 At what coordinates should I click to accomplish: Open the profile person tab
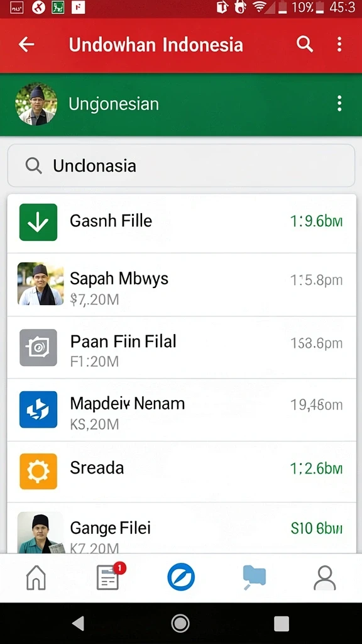pyautogui.click(x=325, y=577)
